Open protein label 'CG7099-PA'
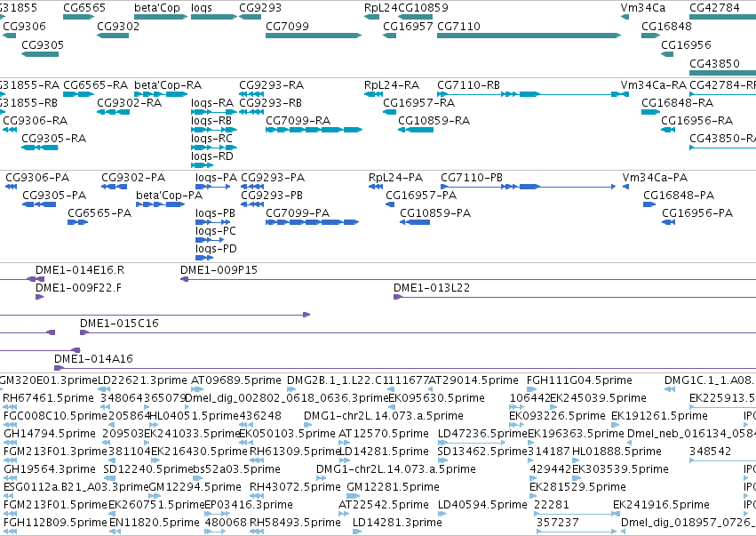The height and width of the screenshot is (536, 756). tap(298, 213)
